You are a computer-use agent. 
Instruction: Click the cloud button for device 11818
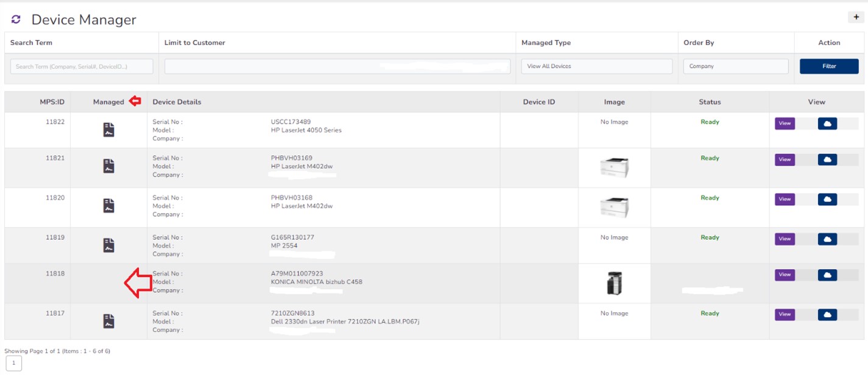tap(827, 275)
